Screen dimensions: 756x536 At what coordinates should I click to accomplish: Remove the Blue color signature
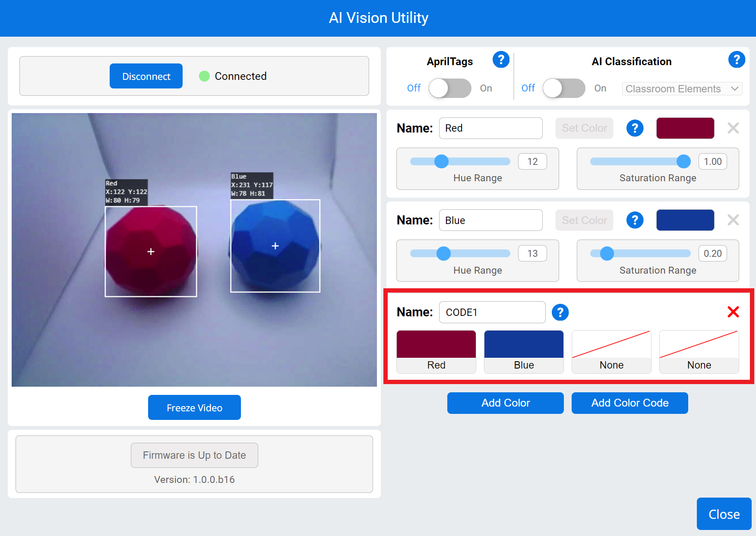coord(733,220)
